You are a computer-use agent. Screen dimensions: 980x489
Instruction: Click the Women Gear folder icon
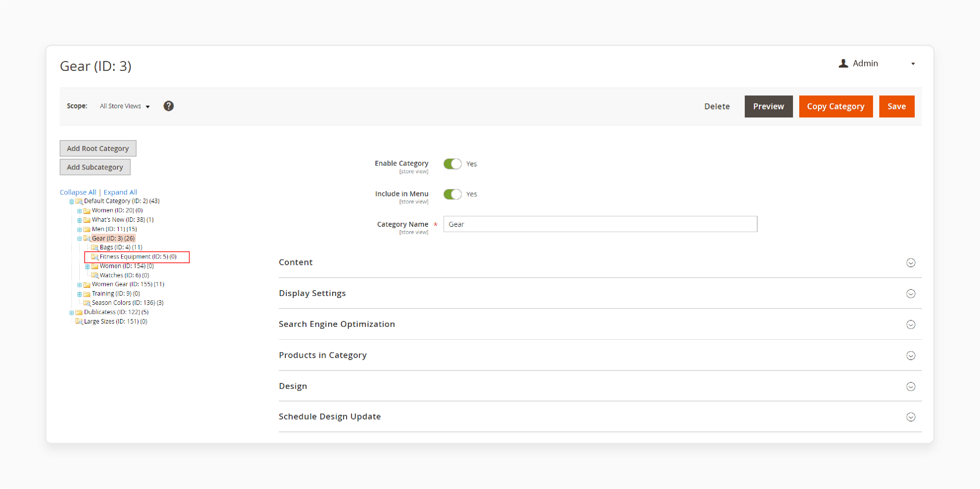pos(87,285)
